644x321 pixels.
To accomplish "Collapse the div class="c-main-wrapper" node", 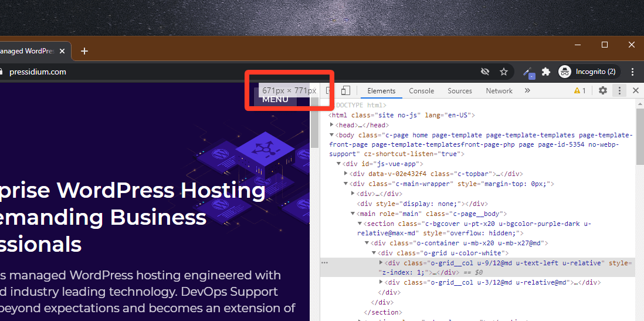I will pos(346,184).
